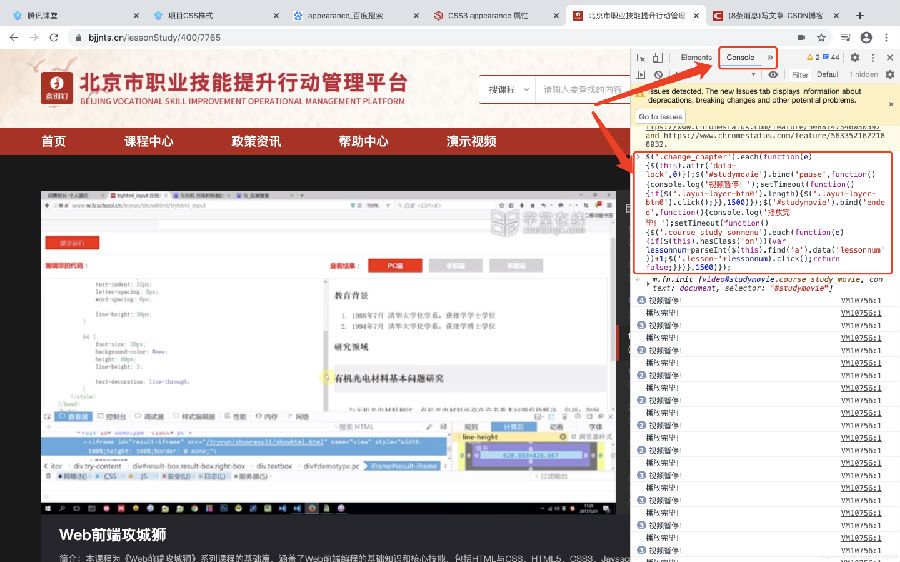Open the Default log levels dropdown
This screenshot has width=900, height=562.
pos(828,75)
